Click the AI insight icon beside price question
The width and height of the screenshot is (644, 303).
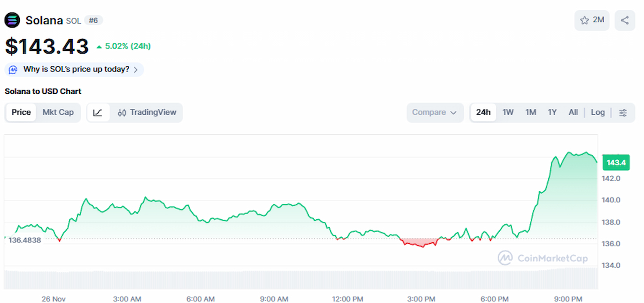pyautogui.click(x=13, y=70)
